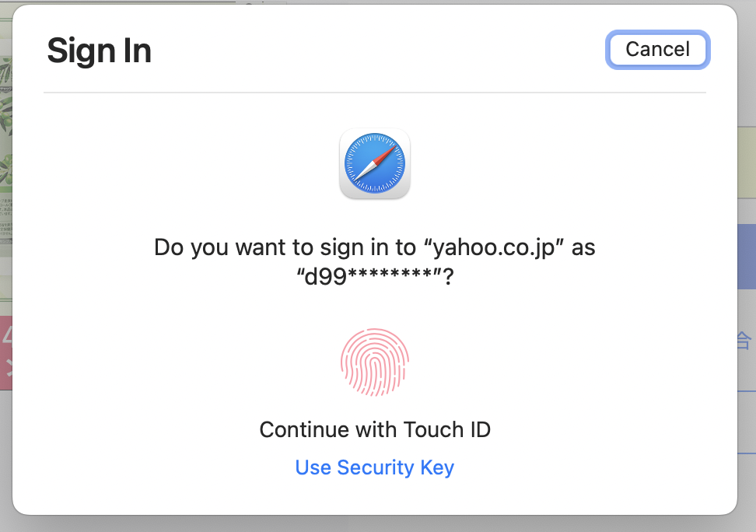Click the white page area below 合
The image size is (756, 532).
pos(746,404)
